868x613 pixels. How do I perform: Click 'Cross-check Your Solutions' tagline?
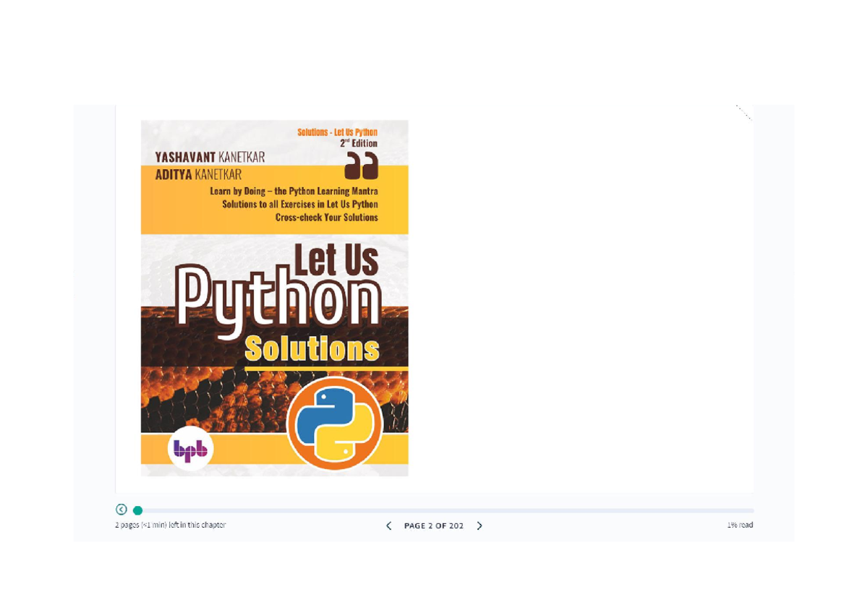coord(326,217)
